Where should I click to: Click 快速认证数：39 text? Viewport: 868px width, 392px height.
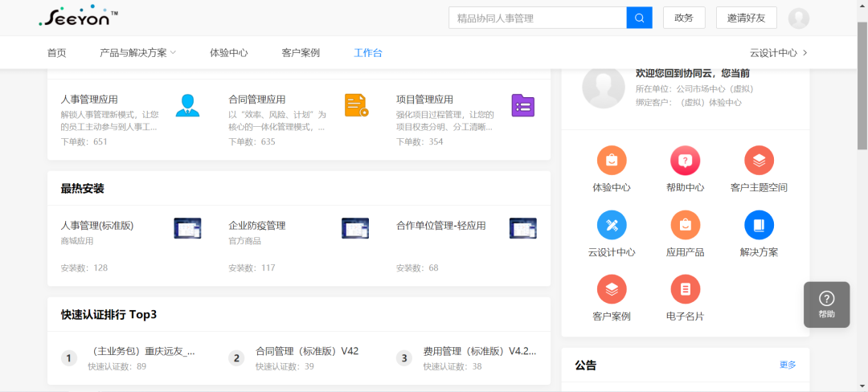click(285, 366)
